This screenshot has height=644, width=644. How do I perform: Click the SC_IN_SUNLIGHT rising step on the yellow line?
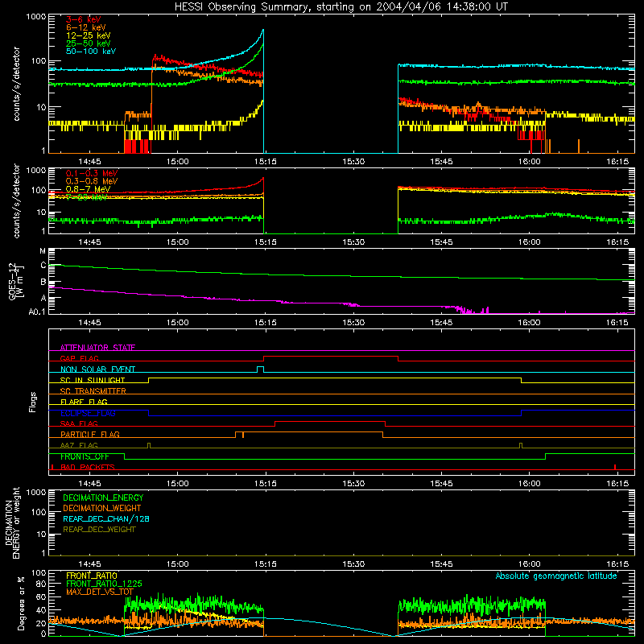148,380
